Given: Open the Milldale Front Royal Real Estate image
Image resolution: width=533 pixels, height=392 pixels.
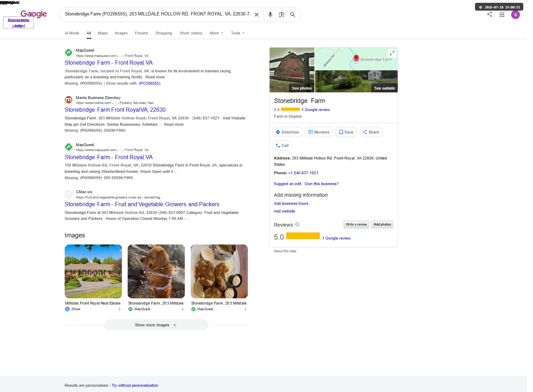Looking at the screenshot, I should click(93, 272).
